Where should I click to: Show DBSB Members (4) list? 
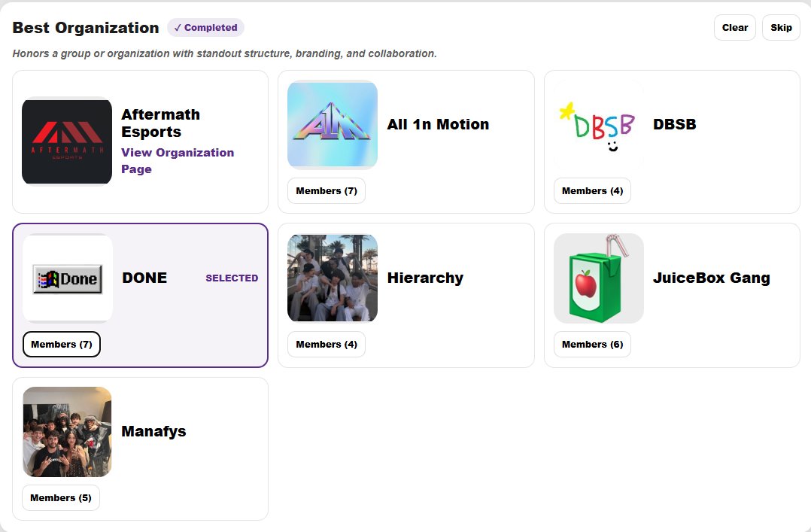pyautogui.click(x=592, y=191)
